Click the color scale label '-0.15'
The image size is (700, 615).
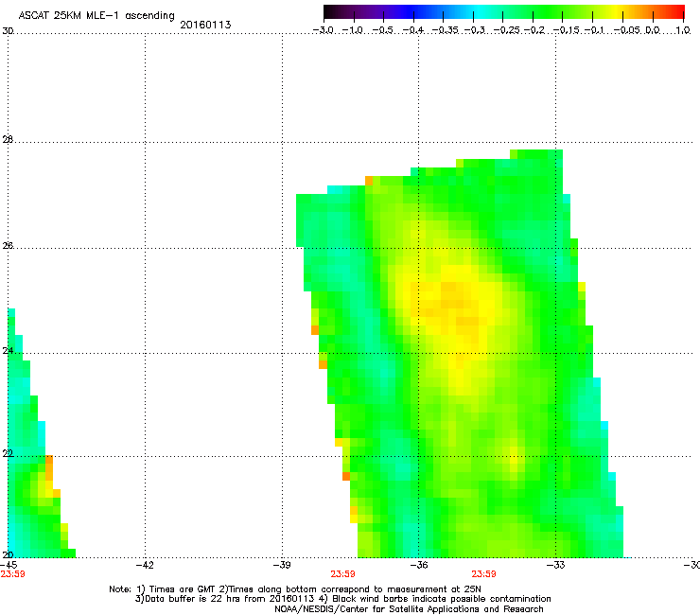click(x=566, y=30)
